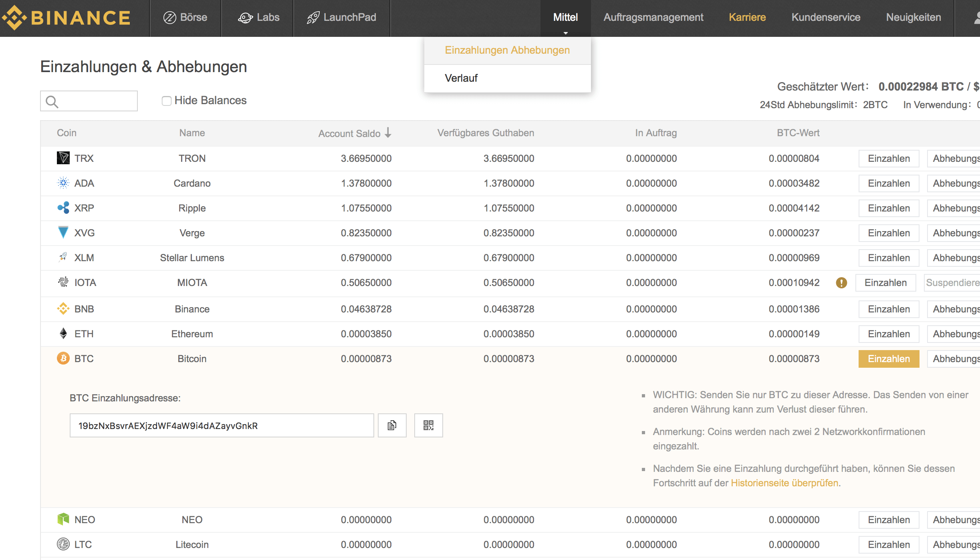Click Einzahlen for NEO
The height and width of the screenshot is (560, 980).
[x=889, y=520]
